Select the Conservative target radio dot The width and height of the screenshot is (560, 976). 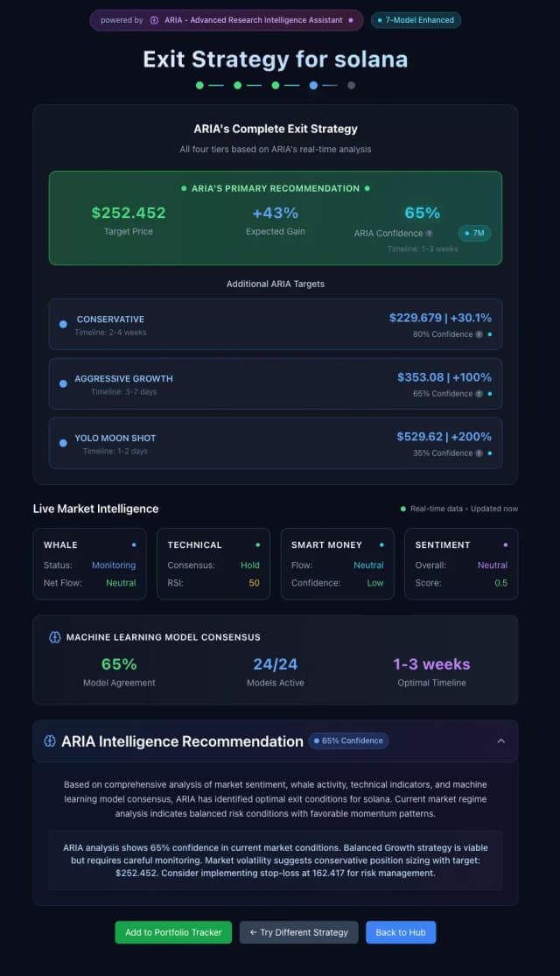pos(63,325)
